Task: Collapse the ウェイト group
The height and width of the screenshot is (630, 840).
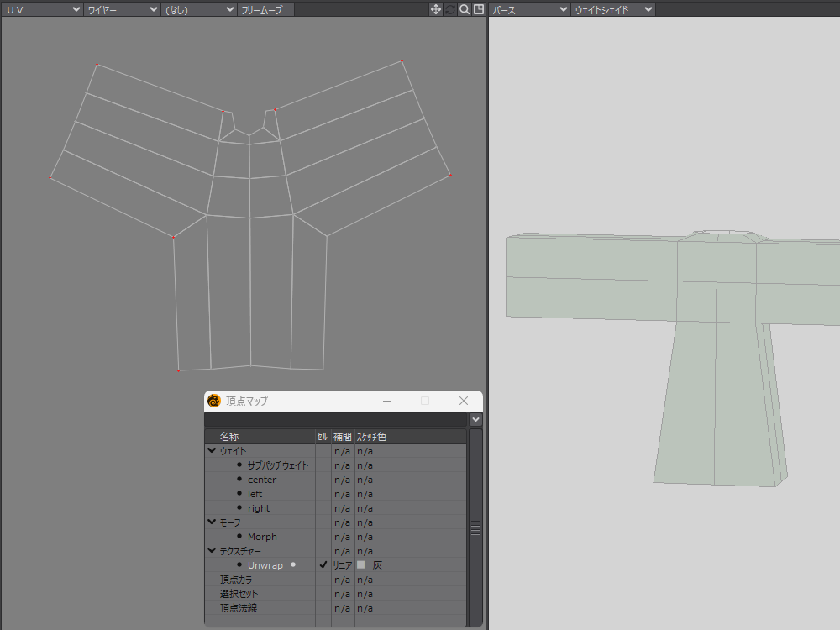Action: tap(212, 451)
